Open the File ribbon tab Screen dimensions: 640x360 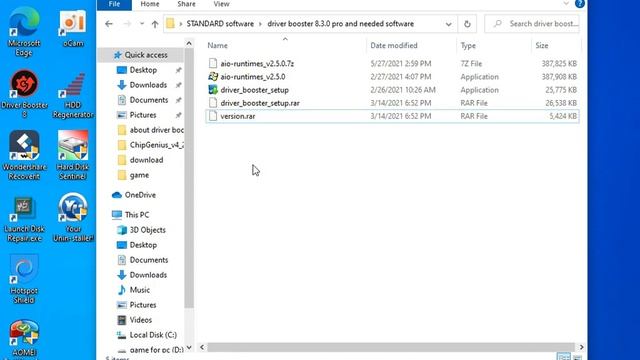pyautogui.click(x=114, y=4)
